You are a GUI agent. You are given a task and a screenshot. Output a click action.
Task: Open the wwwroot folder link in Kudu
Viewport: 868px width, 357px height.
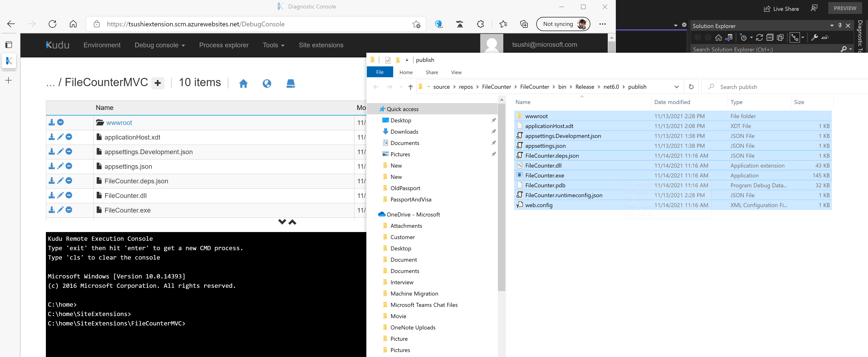[119, 123]
